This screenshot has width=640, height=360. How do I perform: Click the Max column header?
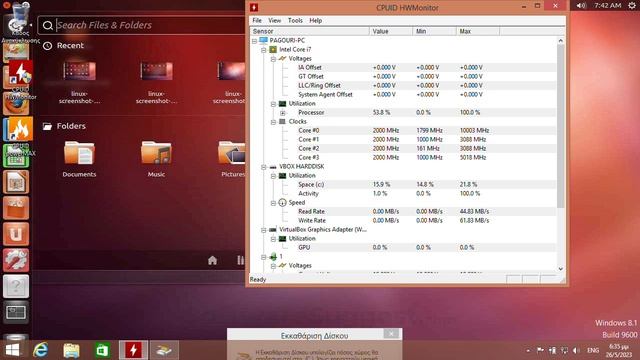[x=478, y=31]
